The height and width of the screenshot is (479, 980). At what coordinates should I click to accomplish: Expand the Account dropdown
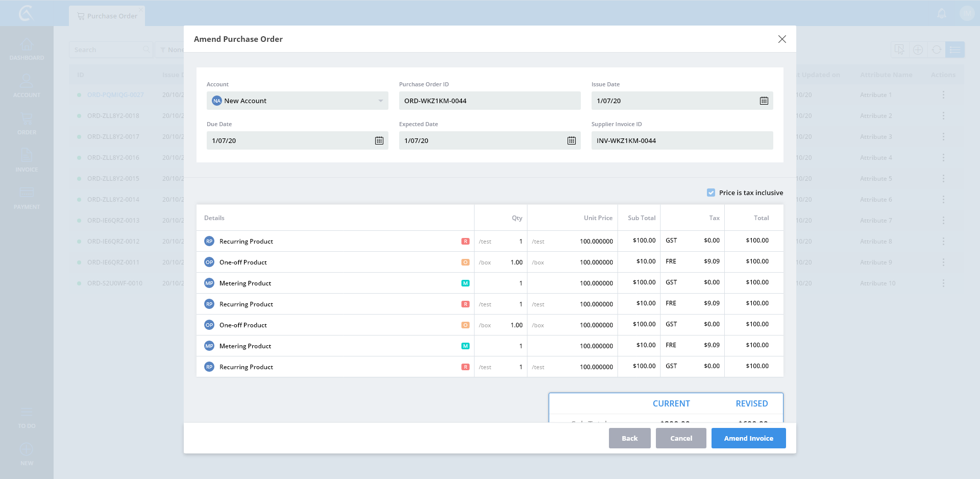click(x=380, y=101)
